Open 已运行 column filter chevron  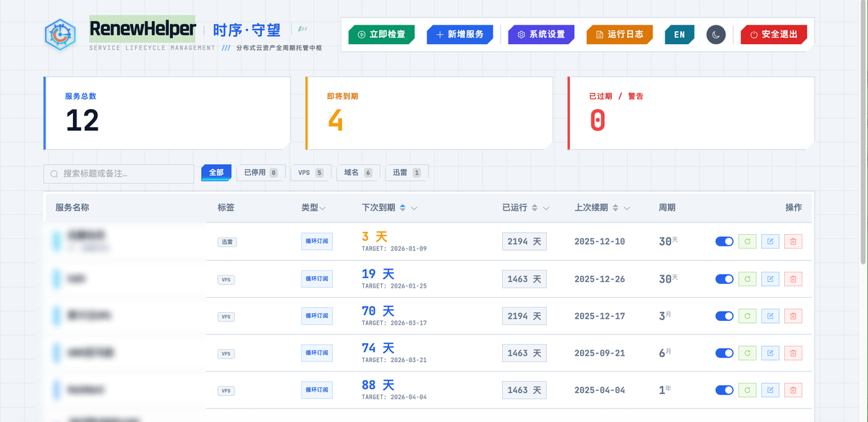point(545,208)
